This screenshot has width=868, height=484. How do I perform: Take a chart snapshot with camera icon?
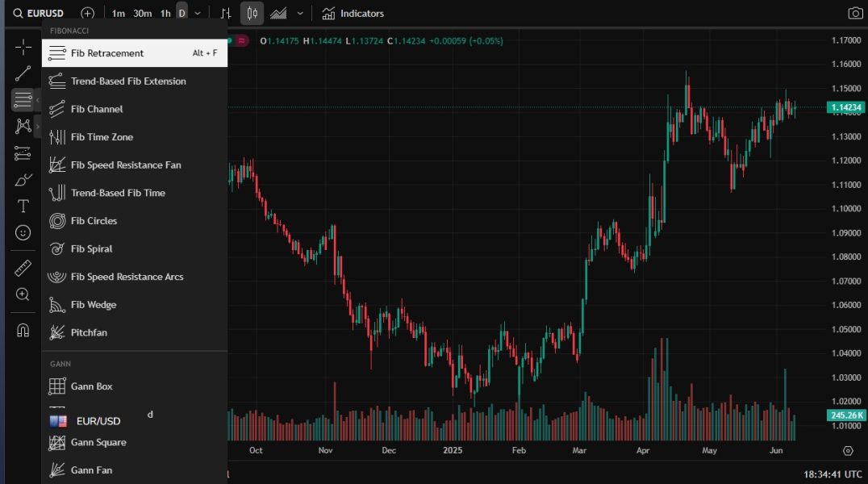coord(854,13)
